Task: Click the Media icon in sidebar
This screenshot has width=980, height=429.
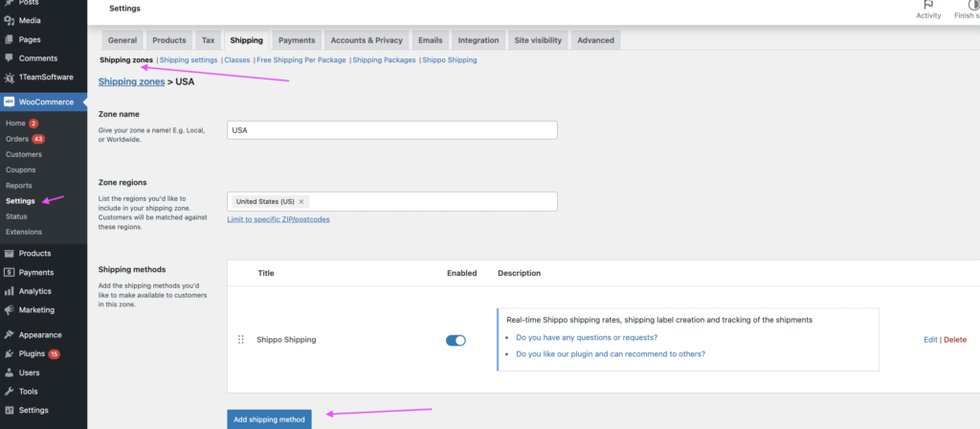Action: click(x=9, y=20)
